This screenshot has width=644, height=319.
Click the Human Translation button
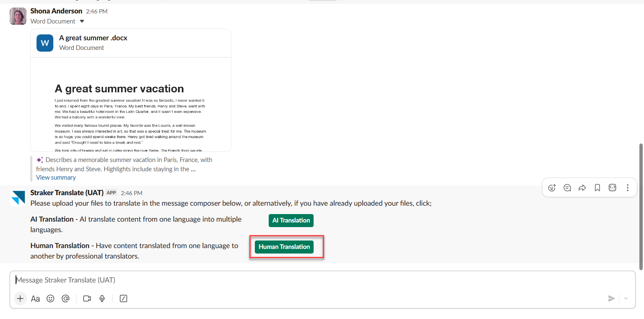point(284,247)
